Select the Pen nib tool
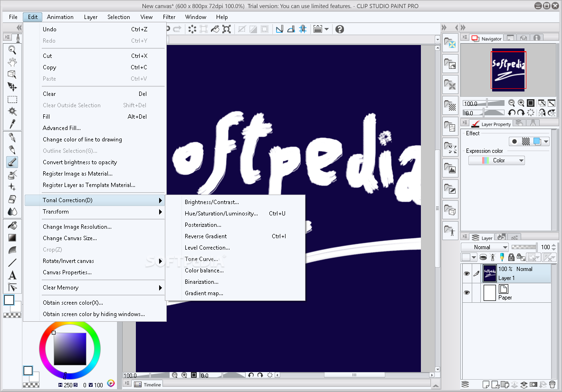 point(12,138)
